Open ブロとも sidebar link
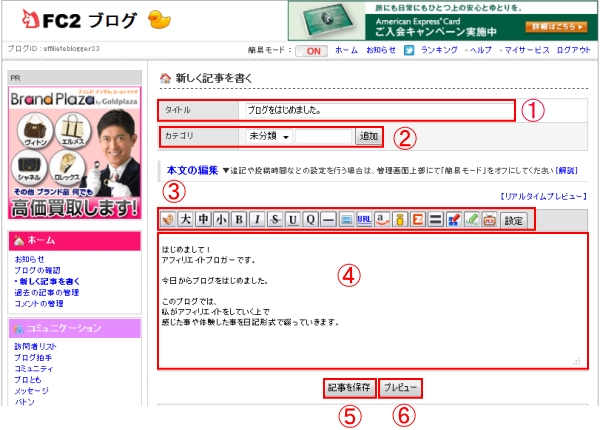600x430 pixels. (28, 380)
